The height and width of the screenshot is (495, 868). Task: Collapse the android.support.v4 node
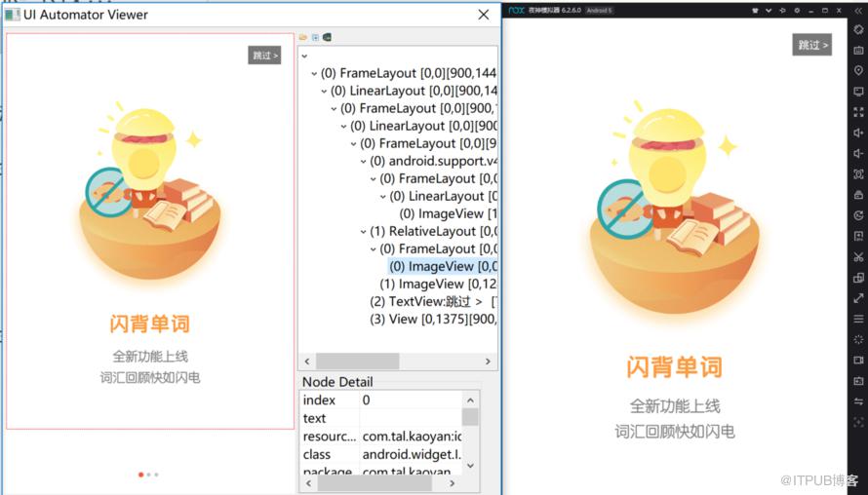(x=363, y=162)
